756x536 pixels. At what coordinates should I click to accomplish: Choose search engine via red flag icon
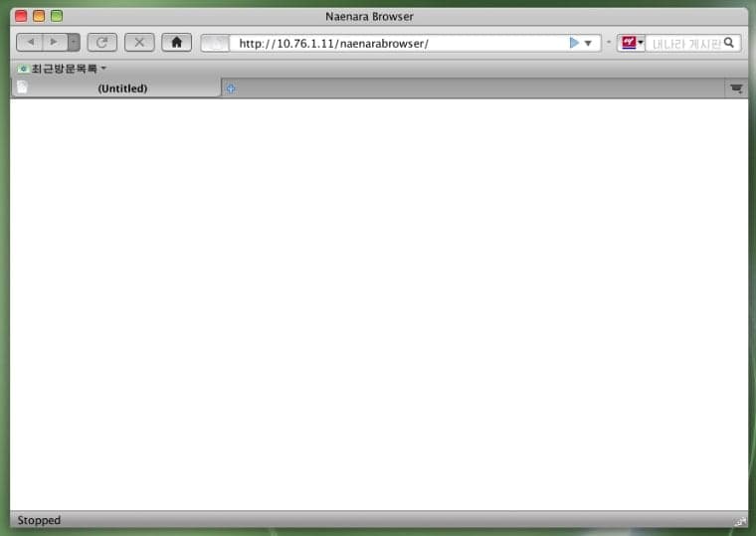pyautogui.click(x=632, y=43)
